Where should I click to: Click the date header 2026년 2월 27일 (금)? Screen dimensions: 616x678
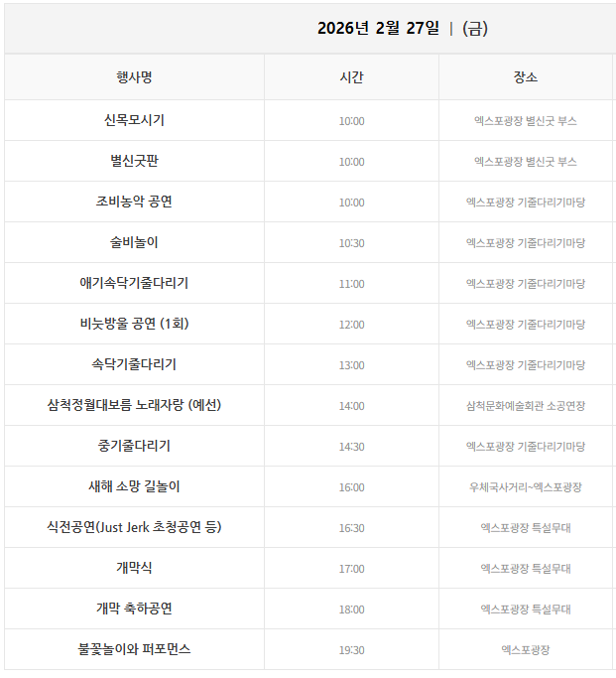(402, 28)
